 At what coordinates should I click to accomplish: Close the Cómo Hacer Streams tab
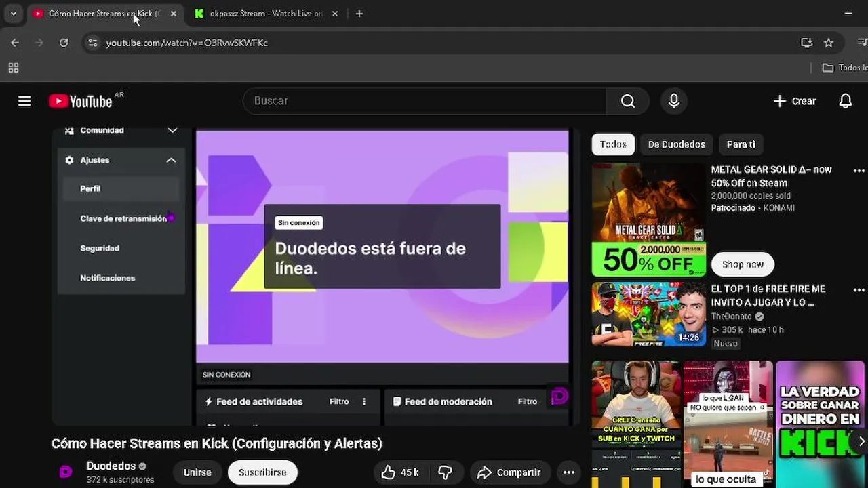click(x=173, y=14)
